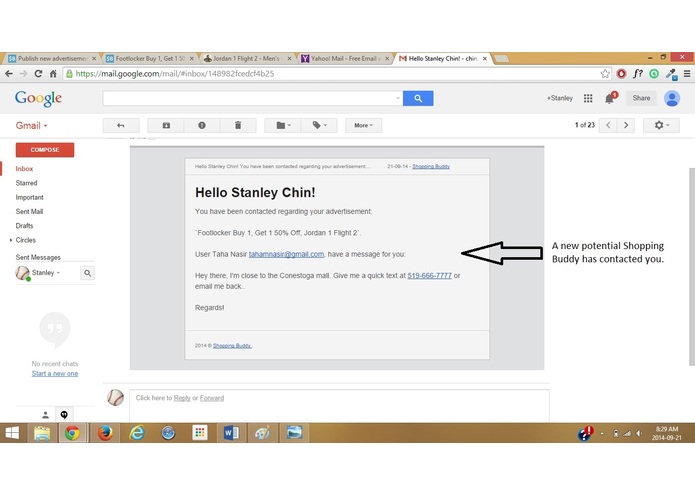Show search options arrow in search box
This screenshot has width=695, height=494.
click(x=398, y=98)
